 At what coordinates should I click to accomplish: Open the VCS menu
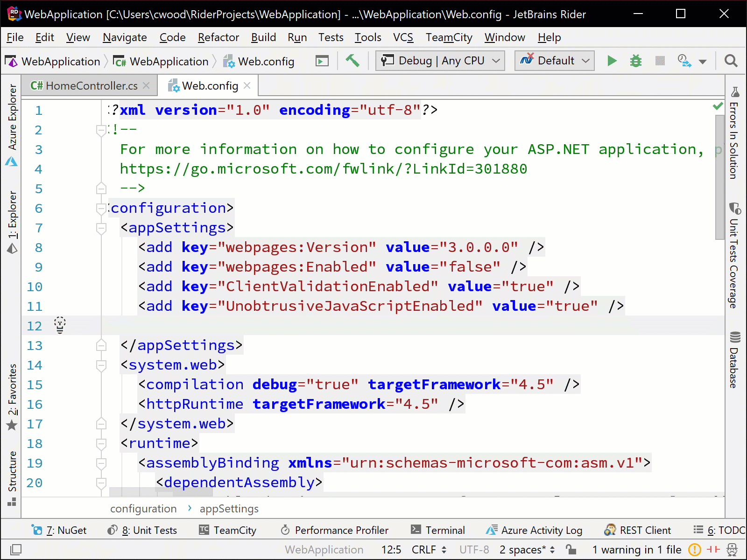tap(403, 37)
